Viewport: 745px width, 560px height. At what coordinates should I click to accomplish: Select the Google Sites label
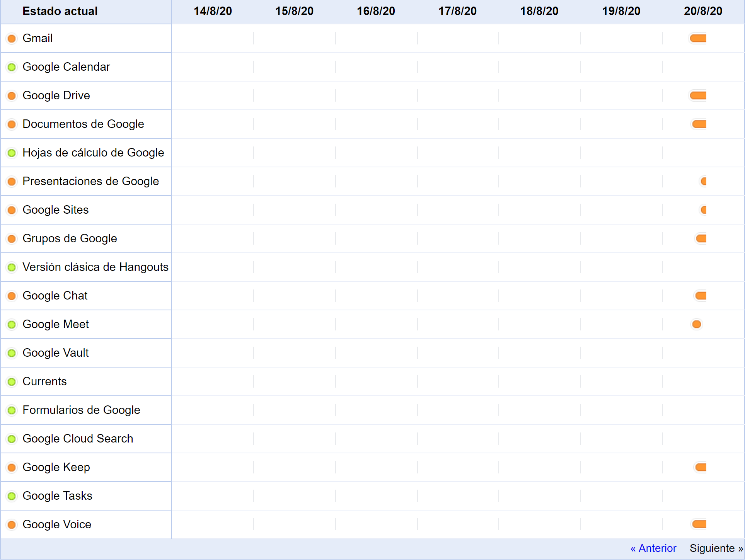click(x=56, y=210)
